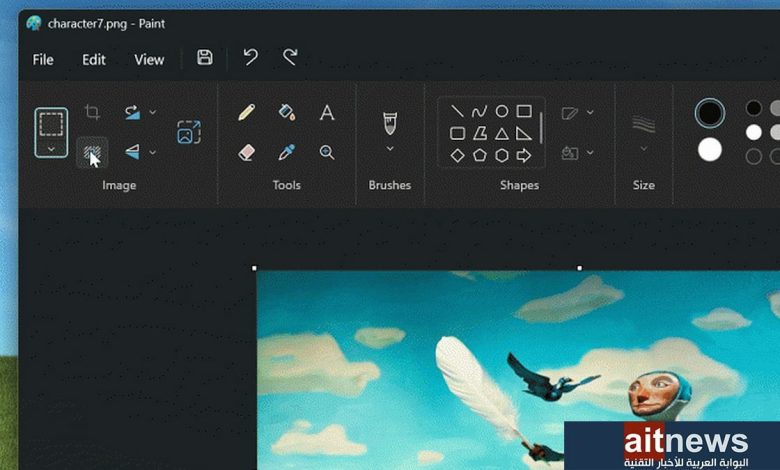Viewport: 780px width, 470px height.
Task: Pick the square-cornered rectangle shape
Action: [x=524, y=110]
